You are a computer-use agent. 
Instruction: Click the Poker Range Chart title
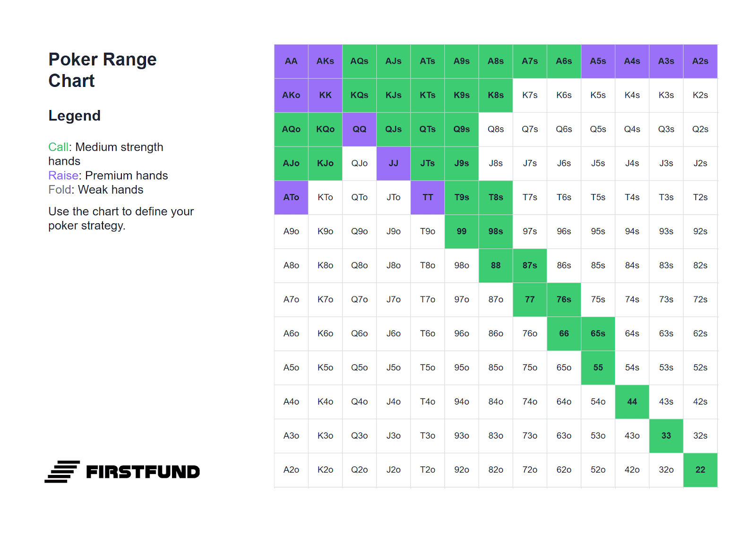[x=103, y=70]
